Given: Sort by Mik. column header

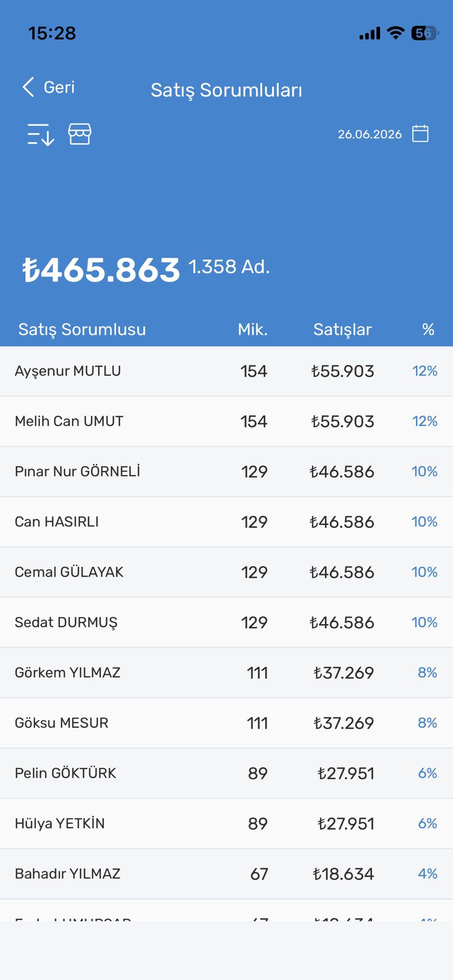Looking at the screenshot, I should click(x=253, y=329).
